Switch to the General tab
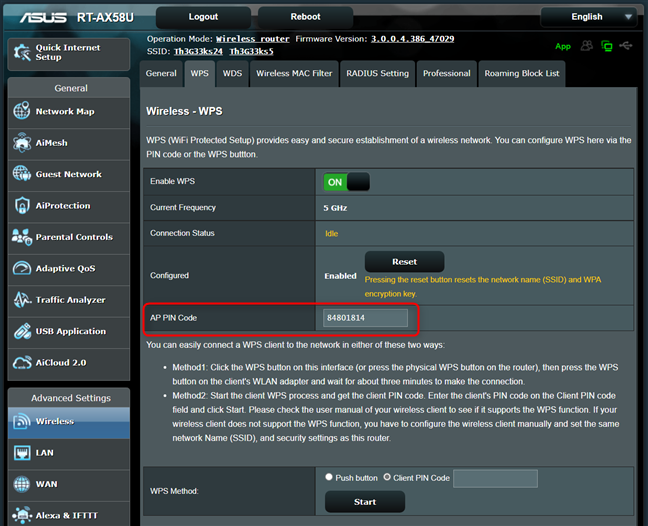Viewport: 648px width, 526px height. [161, 74]
